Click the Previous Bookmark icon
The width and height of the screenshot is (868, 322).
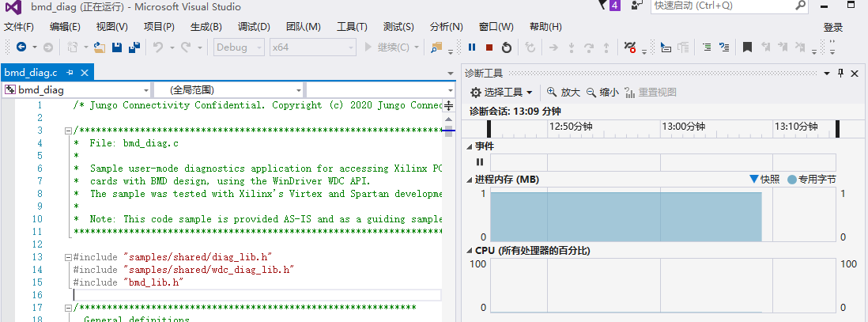pos(765,47)
